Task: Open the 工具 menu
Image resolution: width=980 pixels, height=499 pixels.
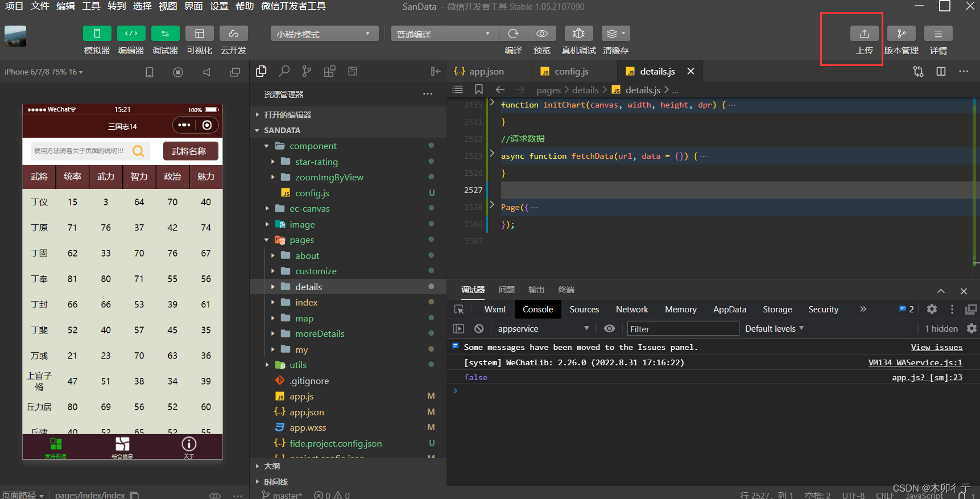Action: pyautogui.click(x=91, y=6)
